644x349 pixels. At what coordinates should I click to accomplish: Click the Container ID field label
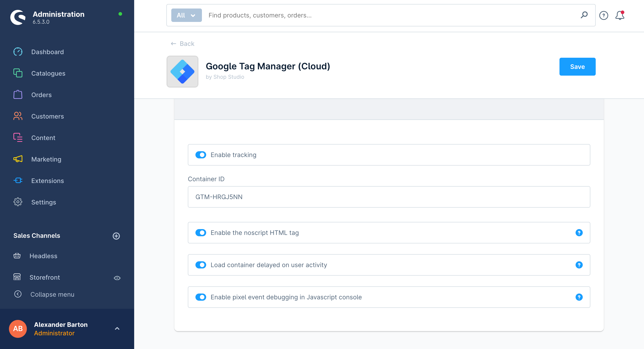[x=206, y=179]
